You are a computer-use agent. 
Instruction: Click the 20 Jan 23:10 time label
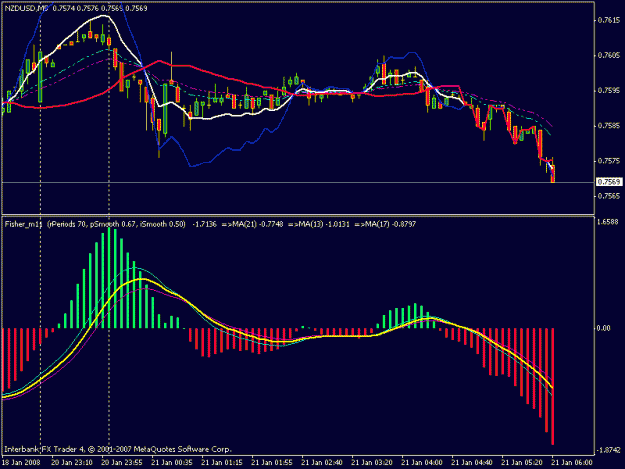coord(72,463)
